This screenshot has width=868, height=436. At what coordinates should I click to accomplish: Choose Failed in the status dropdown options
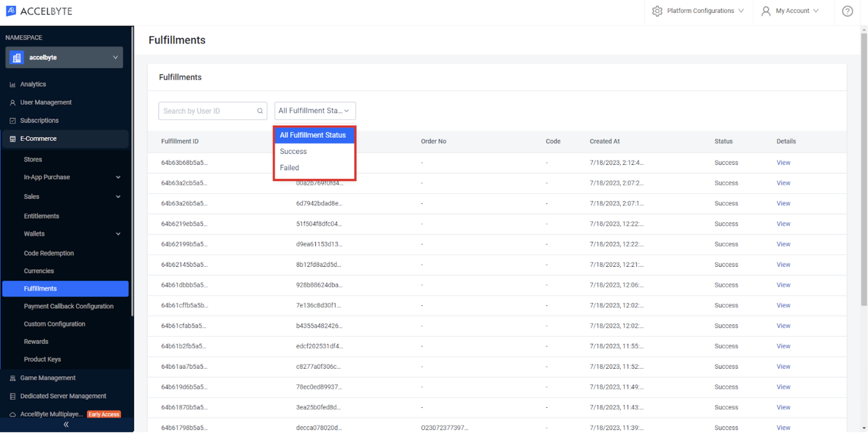289,167
